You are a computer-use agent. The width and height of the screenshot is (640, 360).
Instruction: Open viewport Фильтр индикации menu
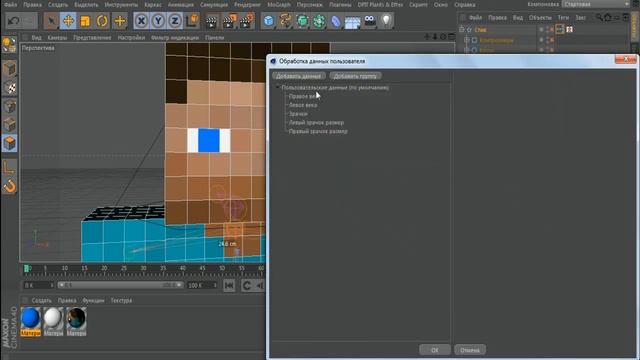(x=175, y=38)
